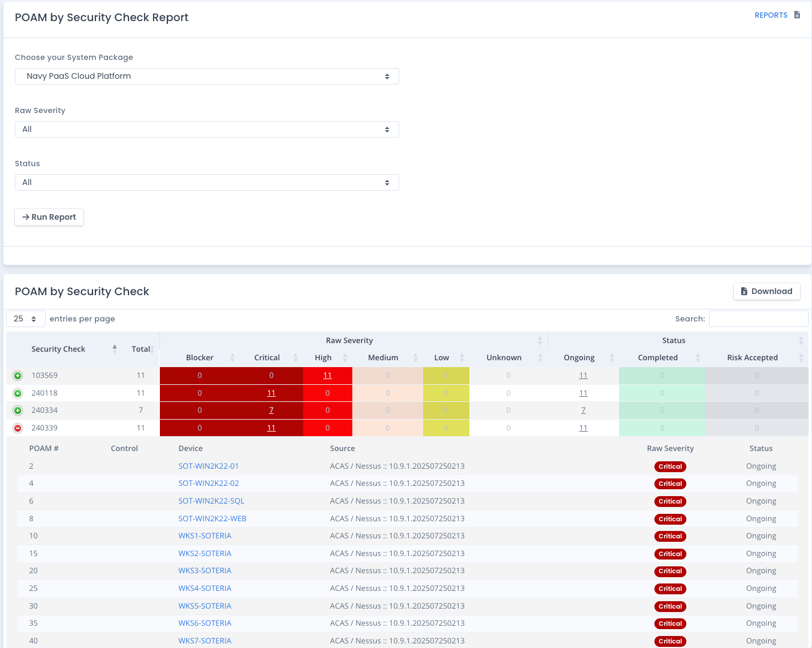This screenshot has width=812, height=648.
Task: Open device WKS2-SOTERIA
Action: point(205,553)
